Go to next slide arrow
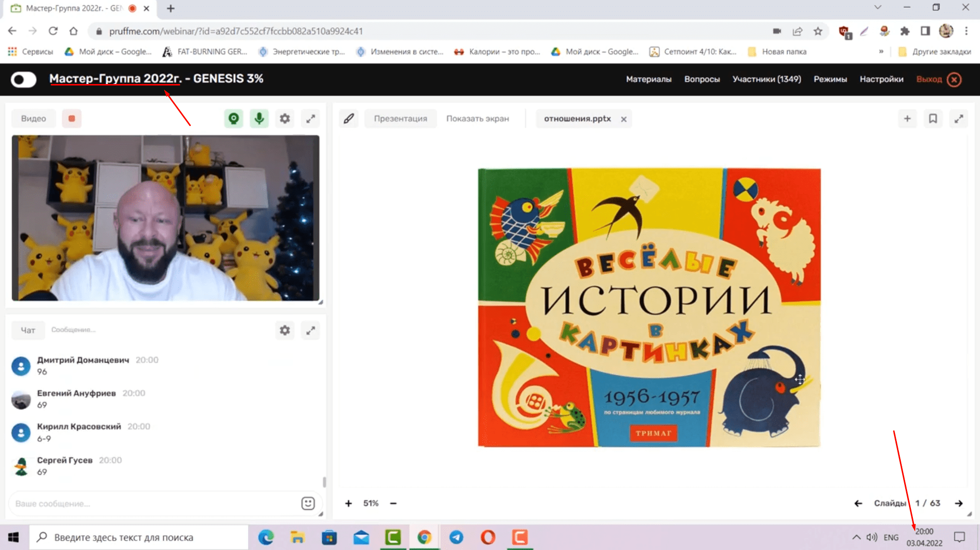 pos(959,503)
